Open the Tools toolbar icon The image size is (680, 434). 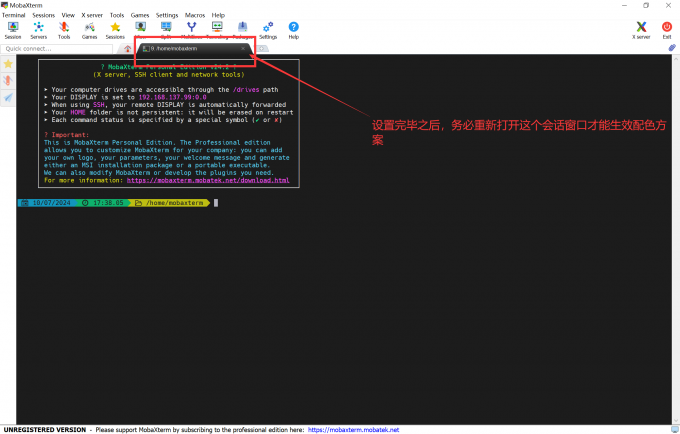click(64, 30)
